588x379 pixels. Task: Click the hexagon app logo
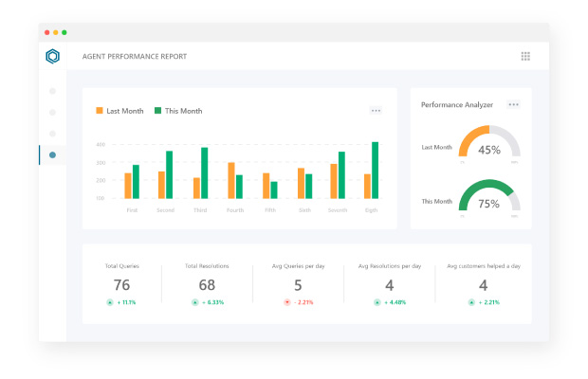(52, 56)
